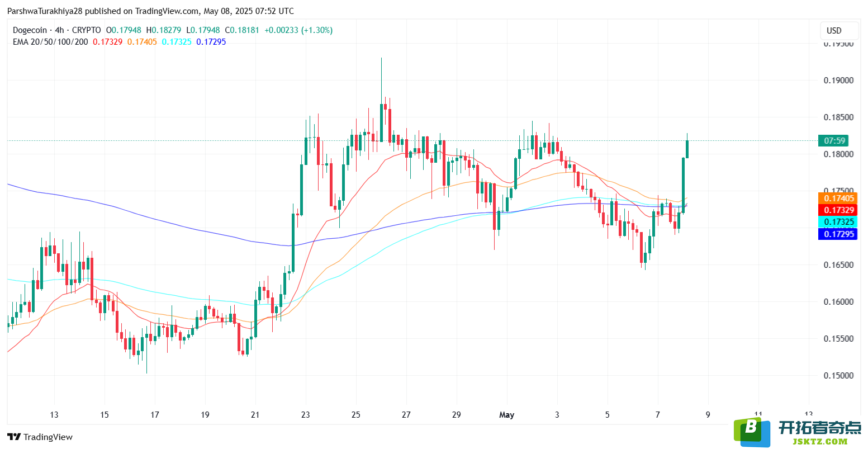The height and width of the screenshot is (449, 868).
Task: Click date 17 on the time axis
Action: tap(155, 415)
